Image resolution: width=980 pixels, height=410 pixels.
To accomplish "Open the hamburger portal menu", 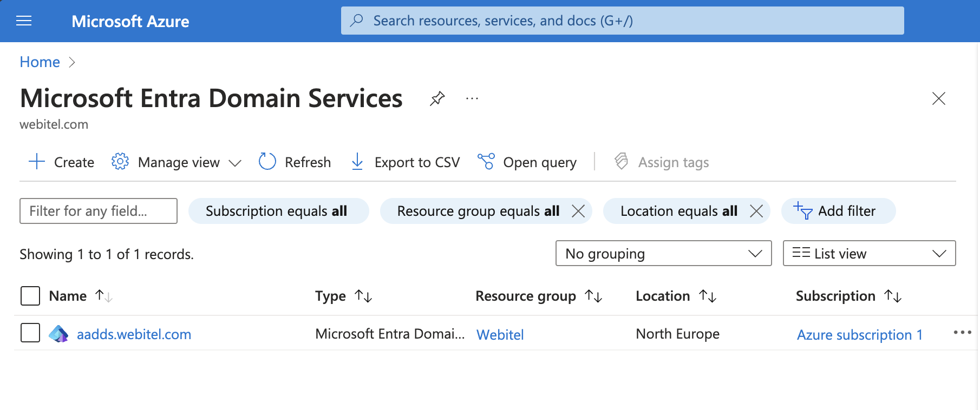I will 24,21.
